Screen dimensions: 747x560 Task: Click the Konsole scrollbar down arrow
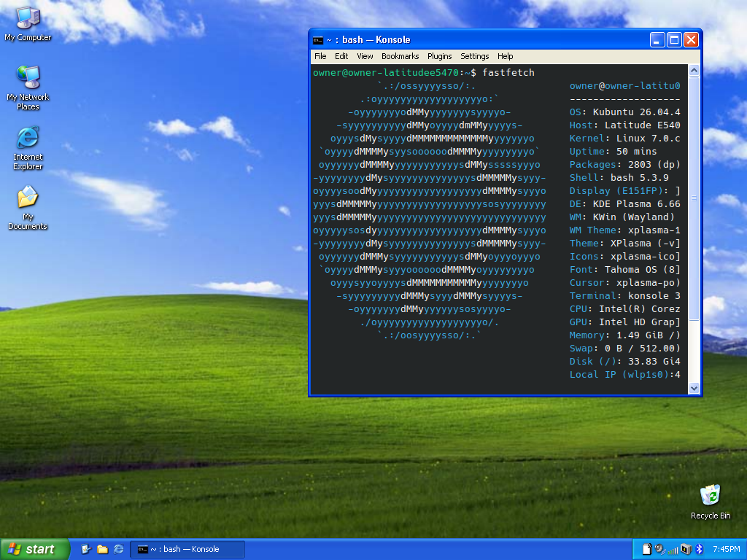[x=694, y=388]
